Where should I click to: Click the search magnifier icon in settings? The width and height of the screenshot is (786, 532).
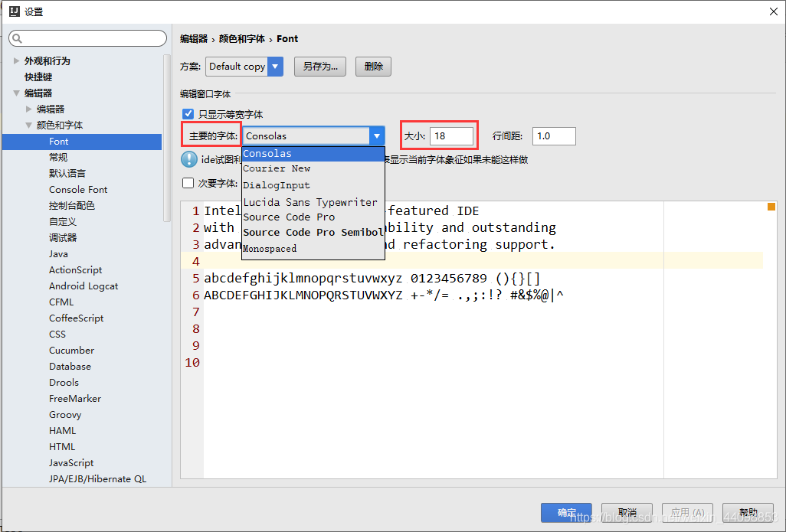click(x=17, y=38)
